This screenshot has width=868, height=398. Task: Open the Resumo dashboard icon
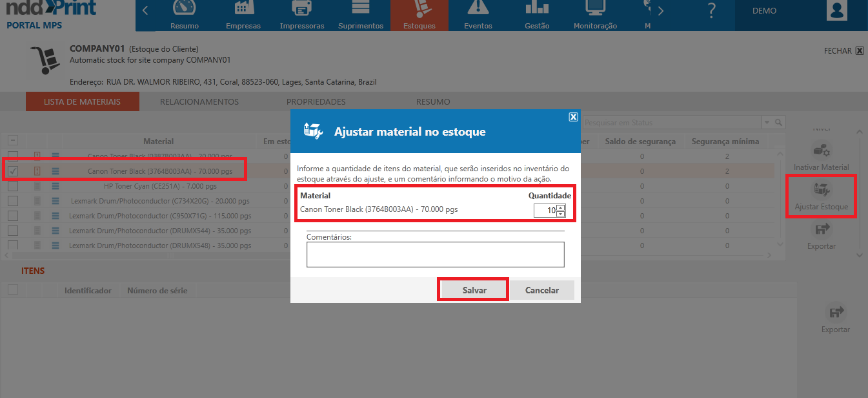click(185, 9)
